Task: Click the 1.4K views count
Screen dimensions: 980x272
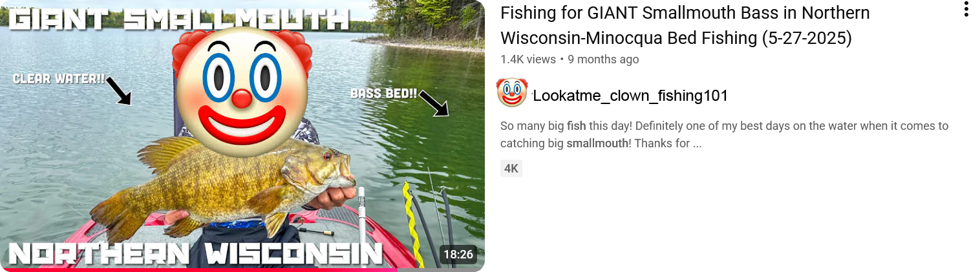Action: (x=528, y=59)
